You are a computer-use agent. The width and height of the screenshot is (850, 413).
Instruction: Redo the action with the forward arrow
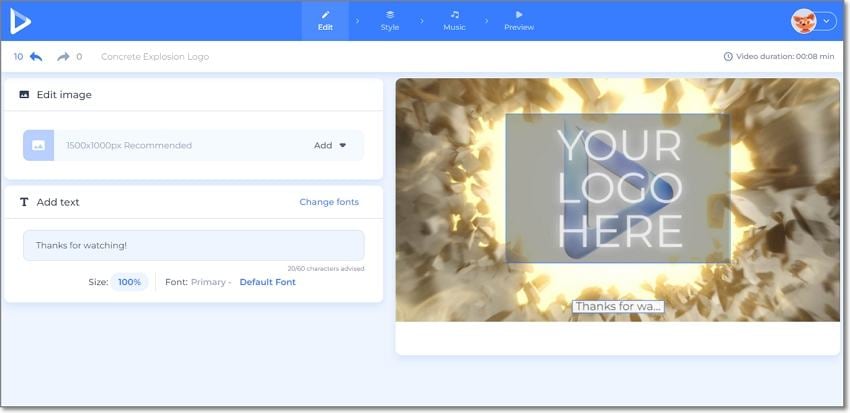click(x=63, y=56)
